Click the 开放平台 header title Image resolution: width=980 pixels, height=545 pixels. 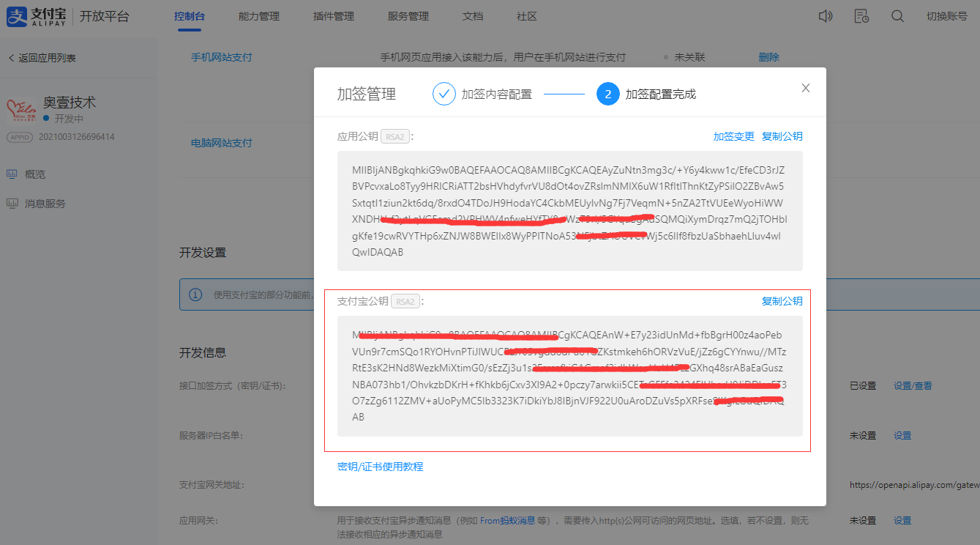(x=104, y=16)
